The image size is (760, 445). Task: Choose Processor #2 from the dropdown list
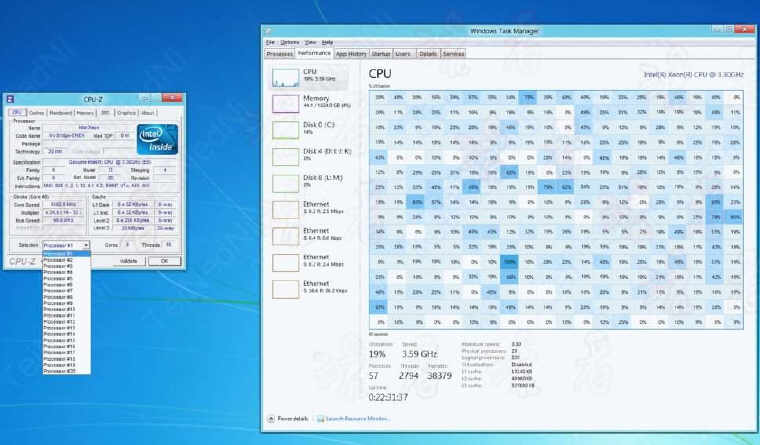[66, 260]
